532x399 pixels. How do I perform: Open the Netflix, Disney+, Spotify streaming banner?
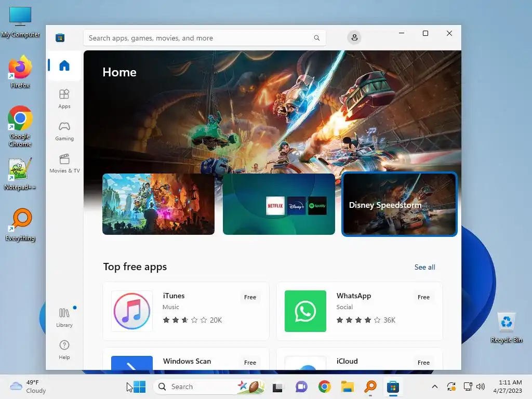(x=279, y=204)
